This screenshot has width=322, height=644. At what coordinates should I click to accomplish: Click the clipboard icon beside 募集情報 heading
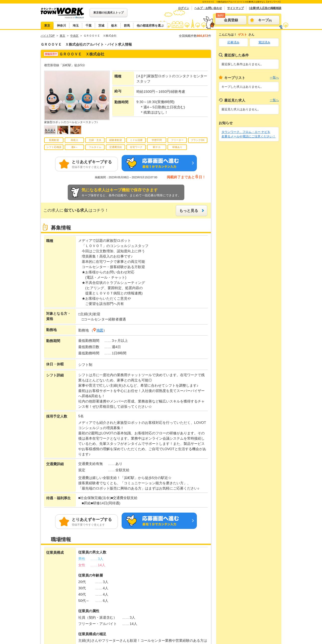coord(45,227)
